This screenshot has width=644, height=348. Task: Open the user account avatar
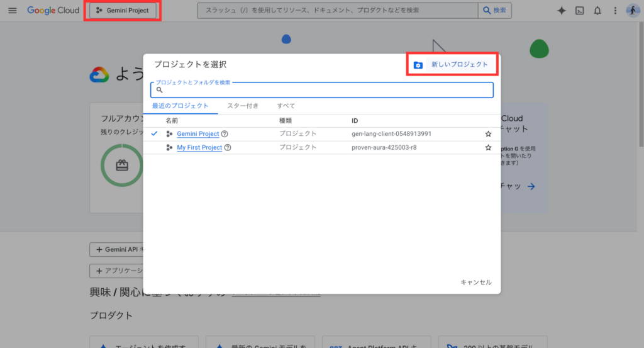point(633,10)
